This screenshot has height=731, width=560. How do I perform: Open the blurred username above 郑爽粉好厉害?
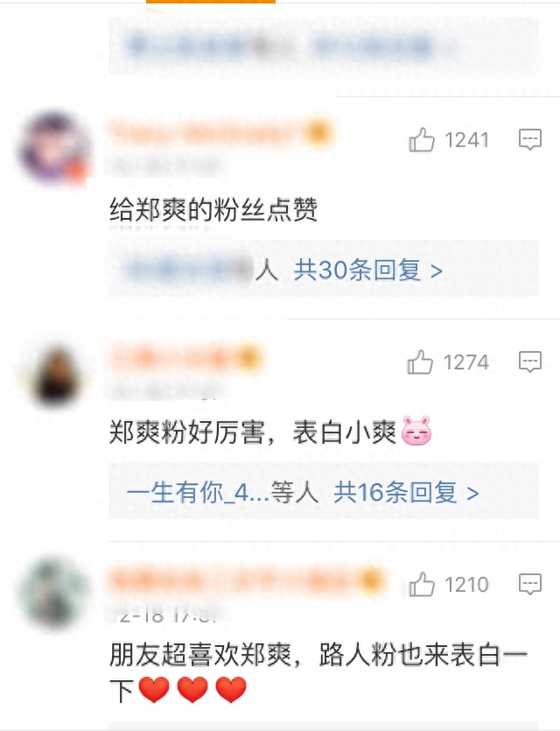tap(185, 358)
